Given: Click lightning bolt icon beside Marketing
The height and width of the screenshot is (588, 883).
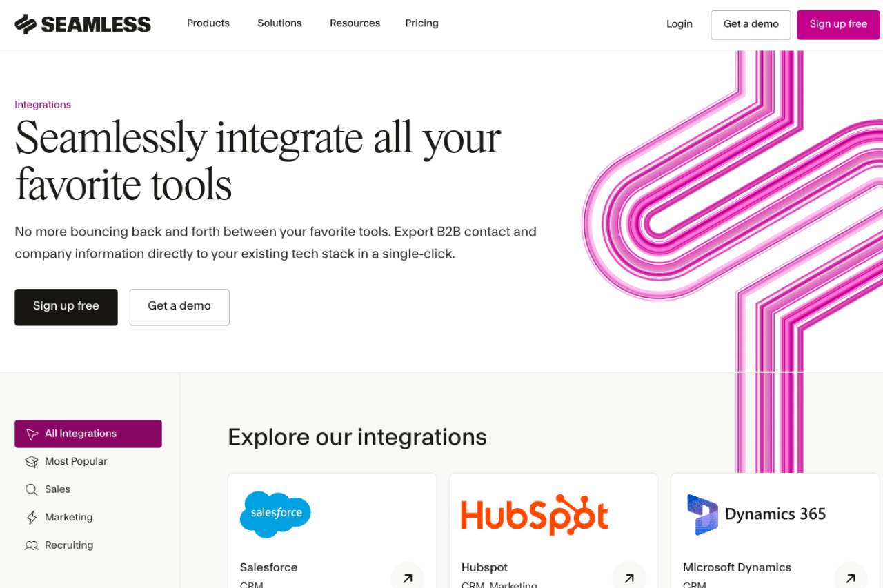Looking at the screenshot, I should coord(32,518).
